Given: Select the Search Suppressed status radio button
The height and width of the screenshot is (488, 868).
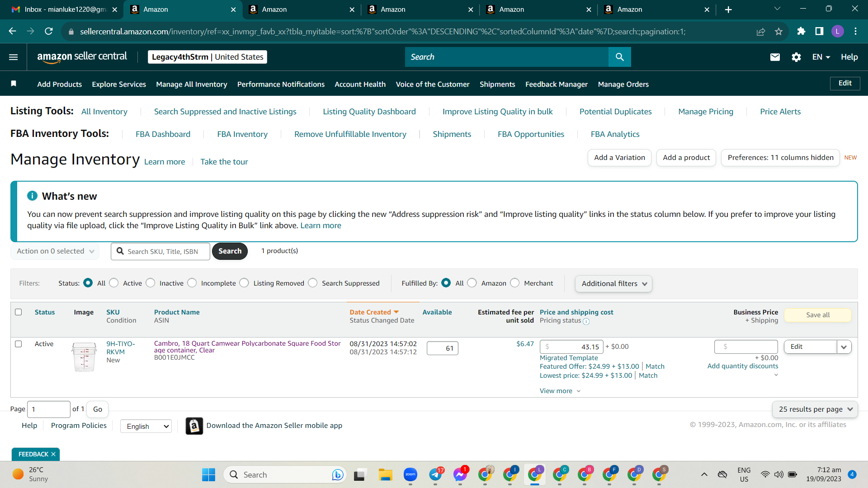Looking at the screenshot, I should point(313,283).
